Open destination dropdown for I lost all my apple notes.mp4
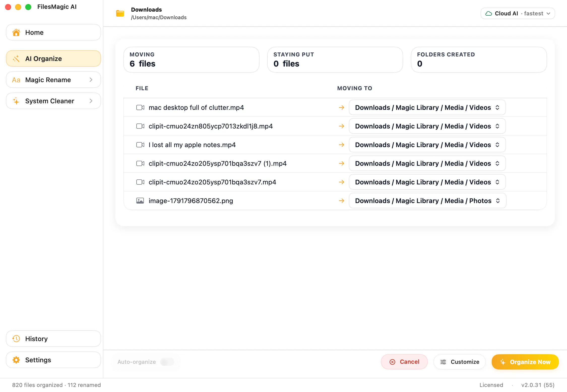567x392 pixels. click(x=427, y=145)
